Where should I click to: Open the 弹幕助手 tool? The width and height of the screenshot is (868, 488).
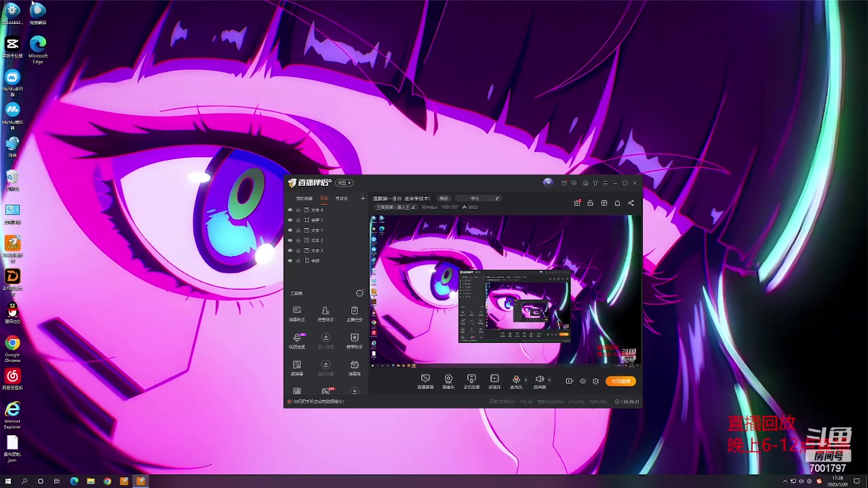[x=297, y=313]
